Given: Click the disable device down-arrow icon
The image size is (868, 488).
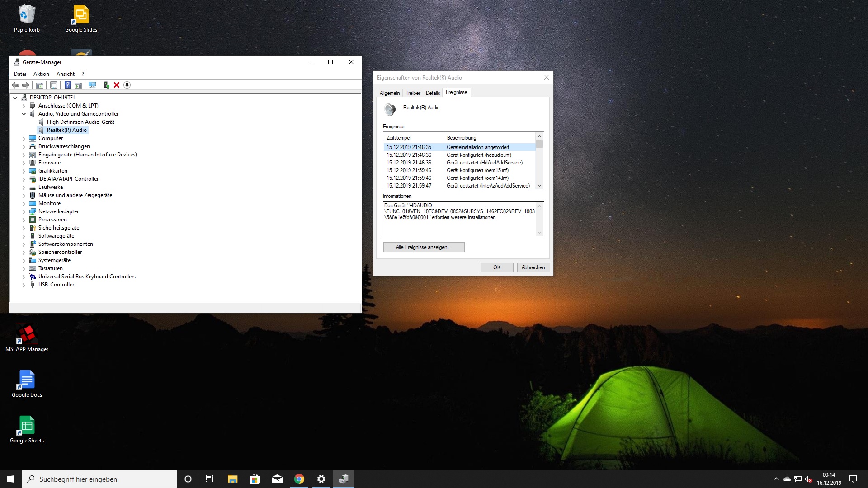Looking at the screenshot, I should click(x=127, y=85).
